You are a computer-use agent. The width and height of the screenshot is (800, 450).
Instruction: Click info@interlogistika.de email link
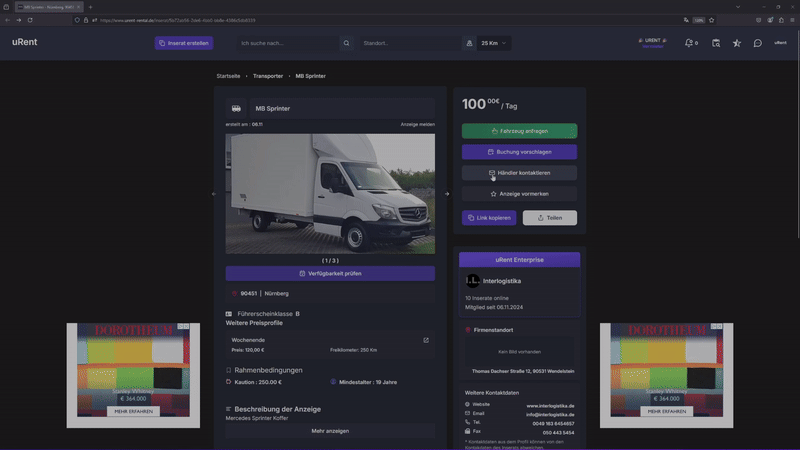coord(550,415)
